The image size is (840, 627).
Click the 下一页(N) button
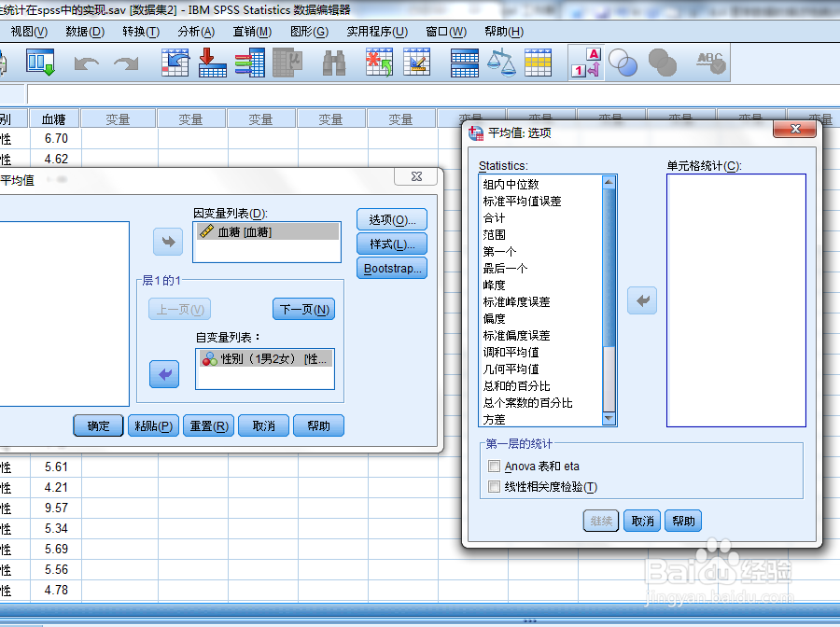(303, 310)
